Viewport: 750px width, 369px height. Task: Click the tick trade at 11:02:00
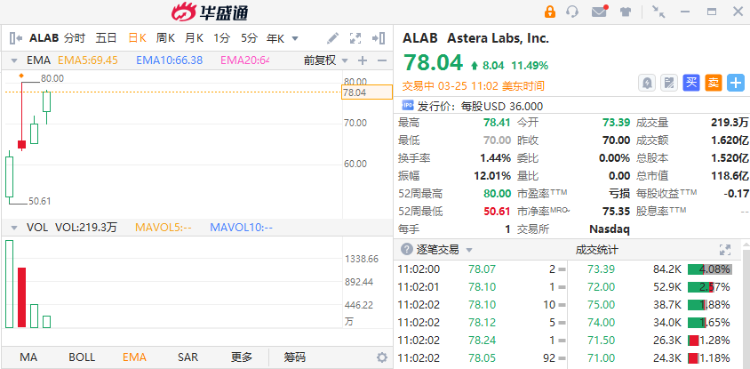click(482, 269)
